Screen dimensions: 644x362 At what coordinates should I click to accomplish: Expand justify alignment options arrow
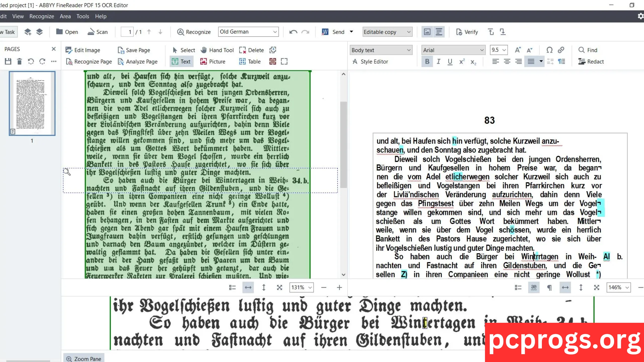(541, 61)
